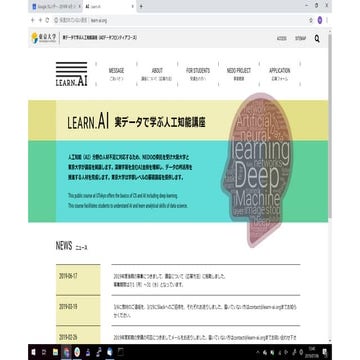Screen dimensions: 360x360
Task: Reload the page with the refresh icon
Action: coord(47,20)
